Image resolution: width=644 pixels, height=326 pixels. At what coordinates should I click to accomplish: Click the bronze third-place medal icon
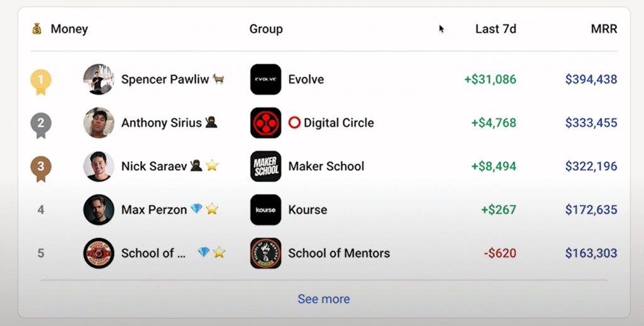point(41,168)
